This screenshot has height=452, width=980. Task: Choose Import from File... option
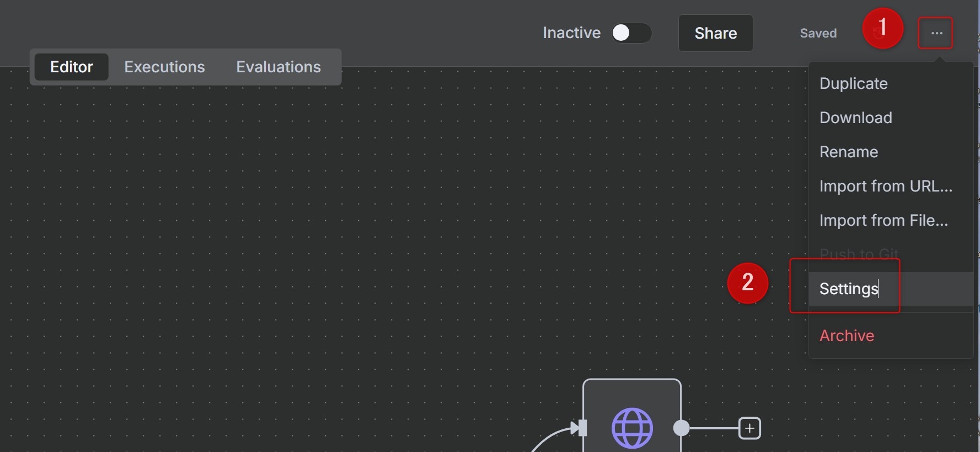click(x=883, y=220)
